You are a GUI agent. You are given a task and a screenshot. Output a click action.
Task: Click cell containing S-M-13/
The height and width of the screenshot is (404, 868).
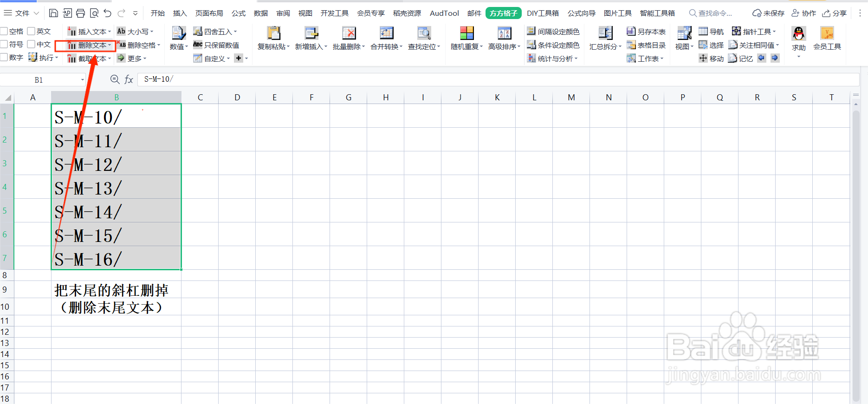tap(117, 187)
